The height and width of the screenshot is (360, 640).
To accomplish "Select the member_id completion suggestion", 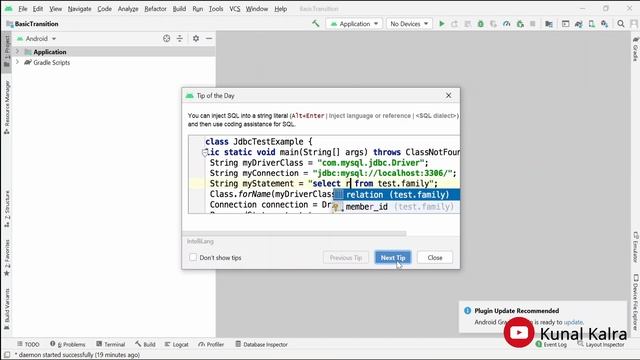I will coord(397,207).
